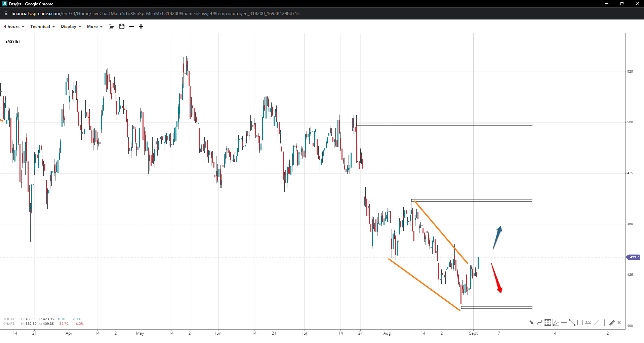The image size is (644, 343).
Task: Select the trend line segment tool
Action: tap(572, 323)
